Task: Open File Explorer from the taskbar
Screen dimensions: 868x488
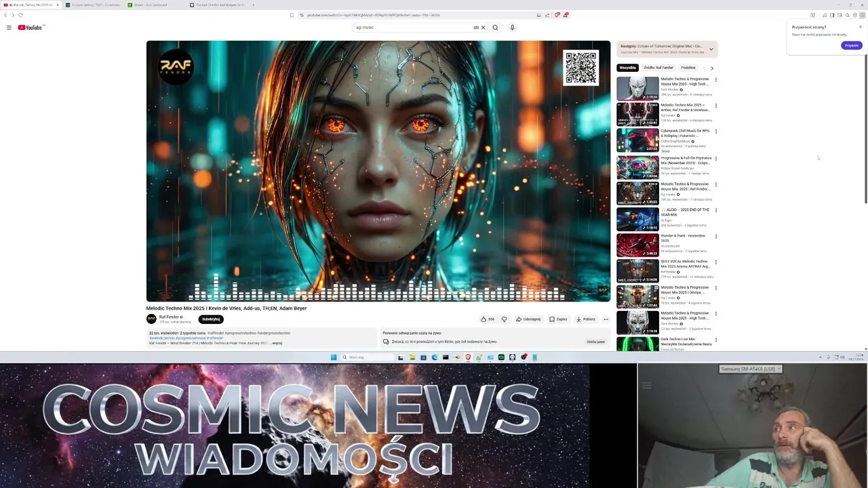Action: (412, 357)
